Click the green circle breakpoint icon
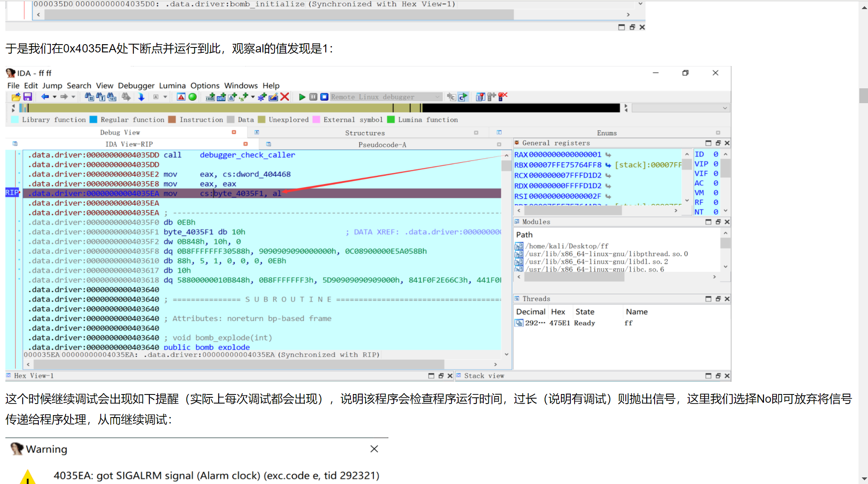 pyautogui.click(x=193, y=97)
